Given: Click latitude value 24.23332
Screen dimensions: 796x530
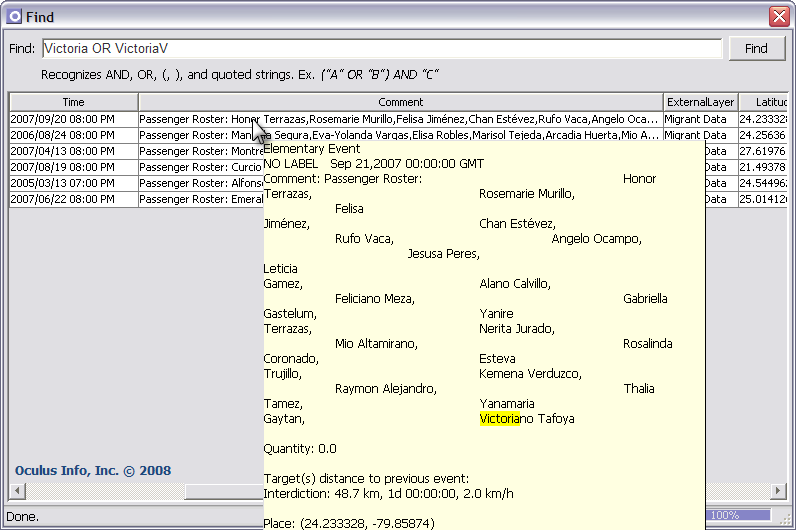Looking at the screenshot, I should pos(763,119).
